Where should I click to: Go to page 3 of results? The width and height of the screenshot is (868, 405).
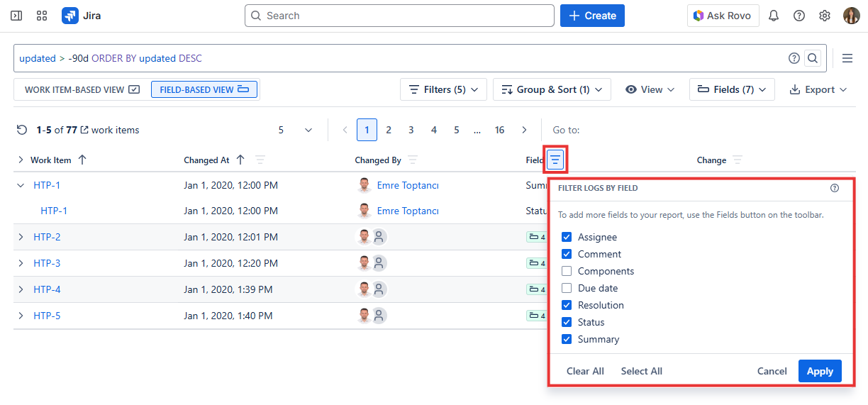[411, 130]
